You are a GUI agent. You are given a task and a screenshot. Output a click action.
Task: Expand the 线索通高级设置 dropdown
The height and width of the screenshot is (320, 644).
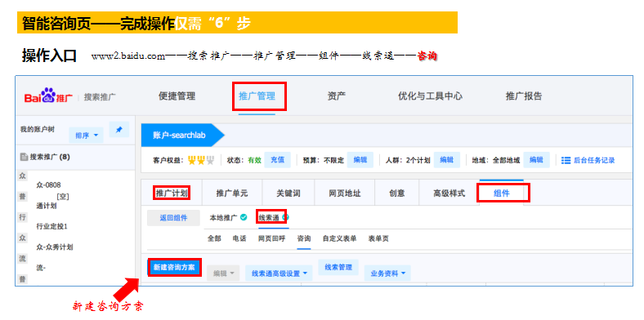pyautogui.click(x=279, y=273)
